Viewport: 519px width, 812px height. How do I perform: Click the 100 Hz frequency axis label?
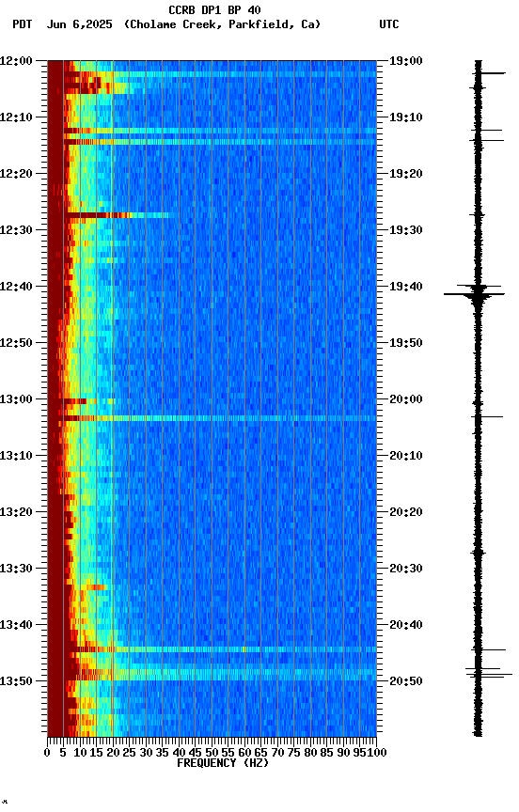tap(377, 753)
